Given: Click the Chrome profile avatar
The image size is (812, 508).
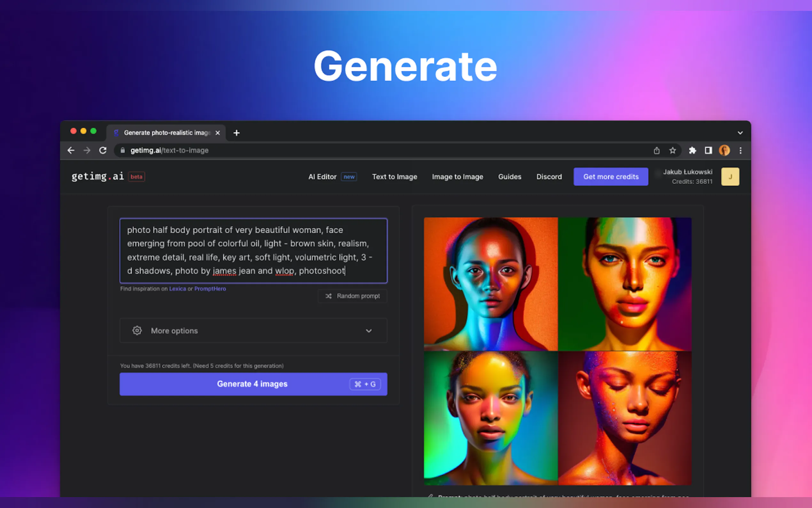Looking at the screenshot, I should click(724, 151).
